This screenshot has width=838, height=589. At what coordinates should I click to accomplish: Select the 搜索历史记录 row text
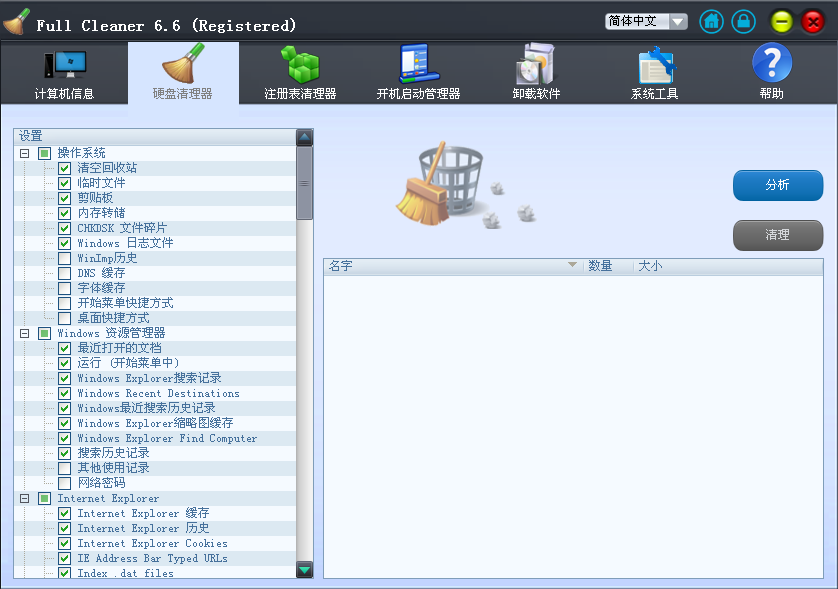[113, 453]
